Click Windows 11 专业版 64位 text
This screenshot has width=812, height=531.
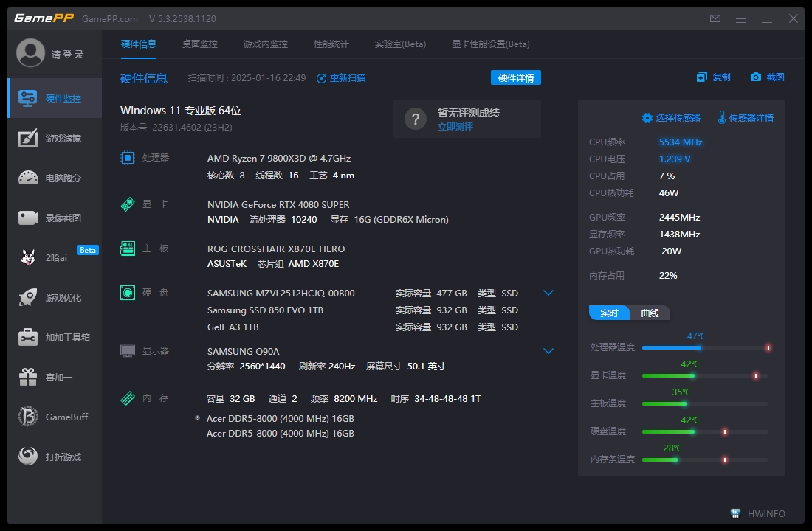pyautogui.click(x=180, y=110)
